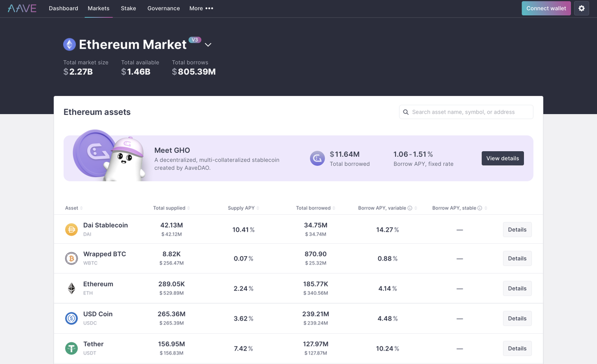Open Details for USD Coin
Screen dimensions: 597x364
(x=517, y=318)
